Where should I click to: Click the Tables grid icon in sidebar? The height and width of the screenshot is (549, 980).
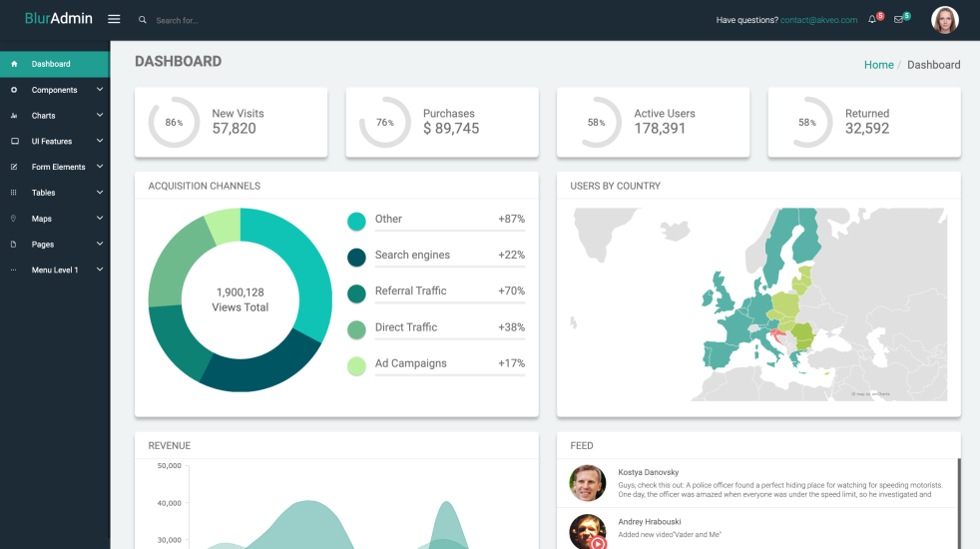pyautogui.click(x=14, y=193)
